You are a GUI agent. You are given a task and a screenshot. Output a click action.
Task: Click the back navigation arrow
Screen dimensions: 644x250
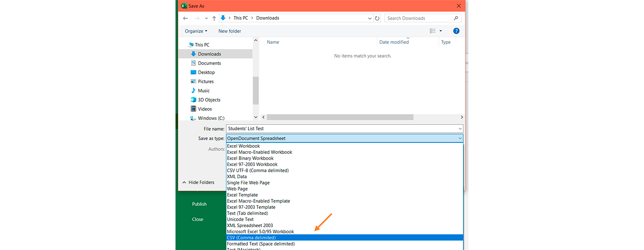point(186,18)
